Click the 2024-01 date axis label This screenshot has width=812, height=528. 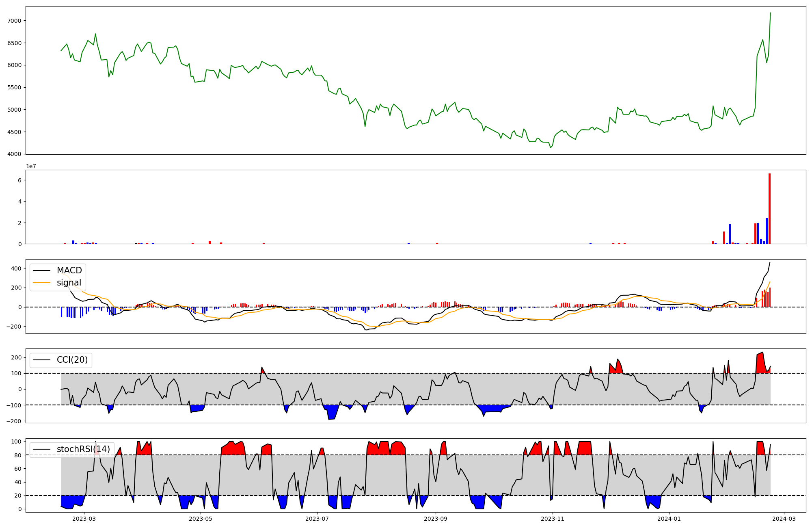tap(669, 519)
